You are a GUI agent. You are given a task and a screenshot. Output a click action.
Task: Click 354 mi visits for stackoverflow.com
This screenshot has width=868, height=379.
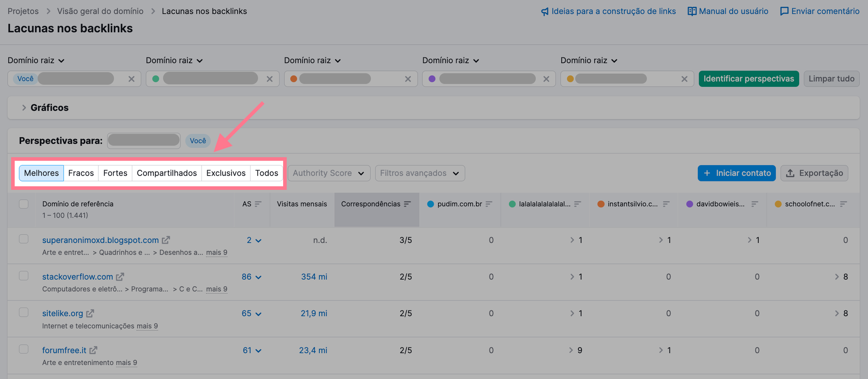(x=314, y=277)
